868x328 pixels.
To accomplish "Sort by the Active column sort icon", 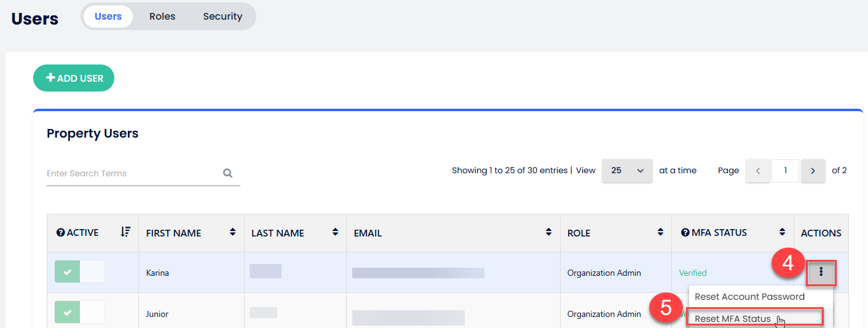I will pyautogui.click(x=125, y=232).
